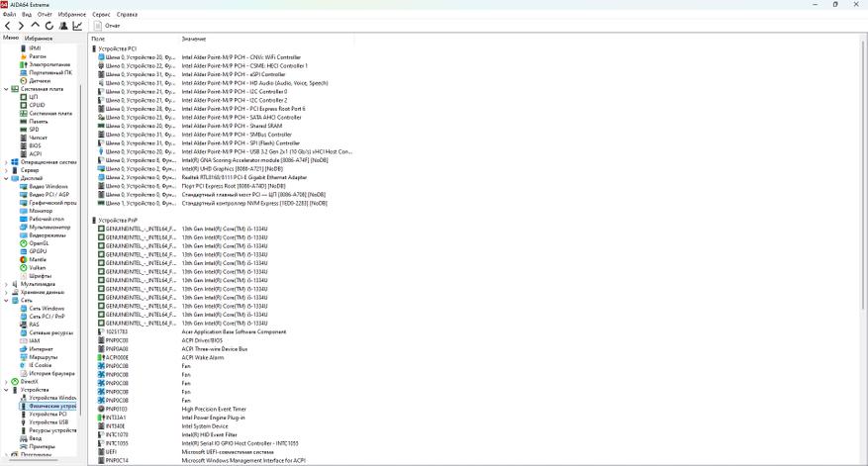Open the Устройства PCI tree item
This screenshot has height=466, width=868.
pos(48,414)
